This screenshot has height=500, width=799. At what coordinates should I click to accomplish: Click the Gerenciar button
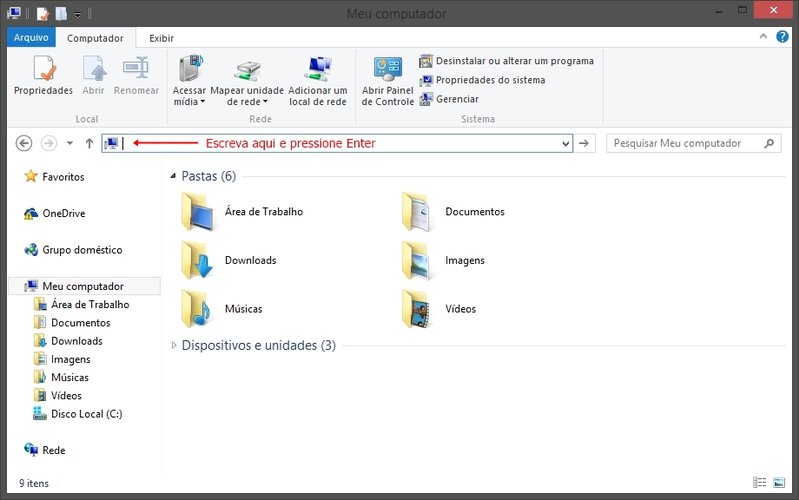pyautogui.click(x=449, y=99)
